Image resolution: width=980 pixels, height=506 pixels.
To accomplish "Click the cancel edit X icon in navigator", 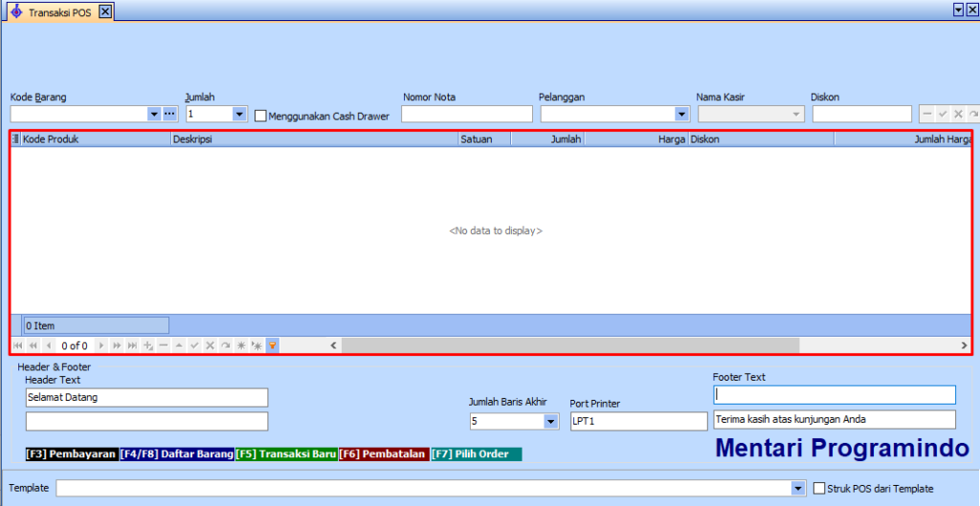I will click(210, 345).
